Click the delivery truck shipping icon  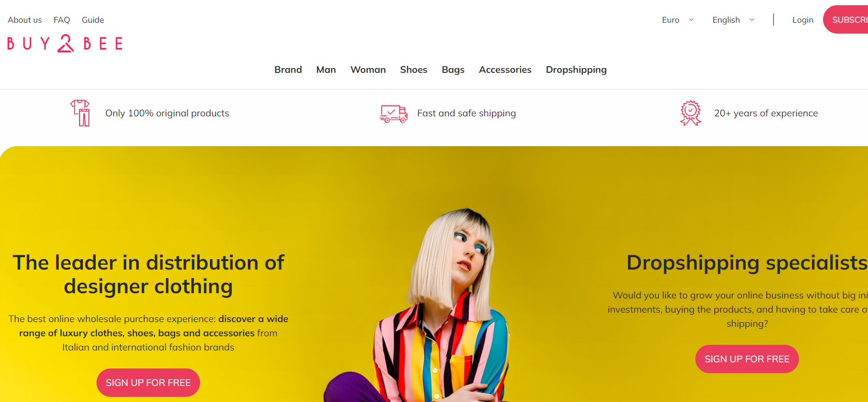coord(394,114)
